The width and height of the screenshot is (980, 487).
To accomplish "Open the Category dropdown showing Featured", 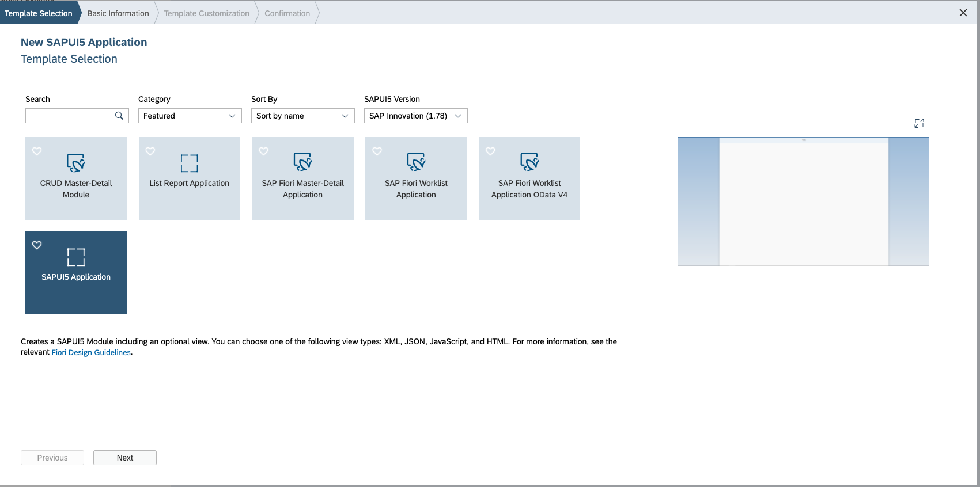I will pos(190,116).
